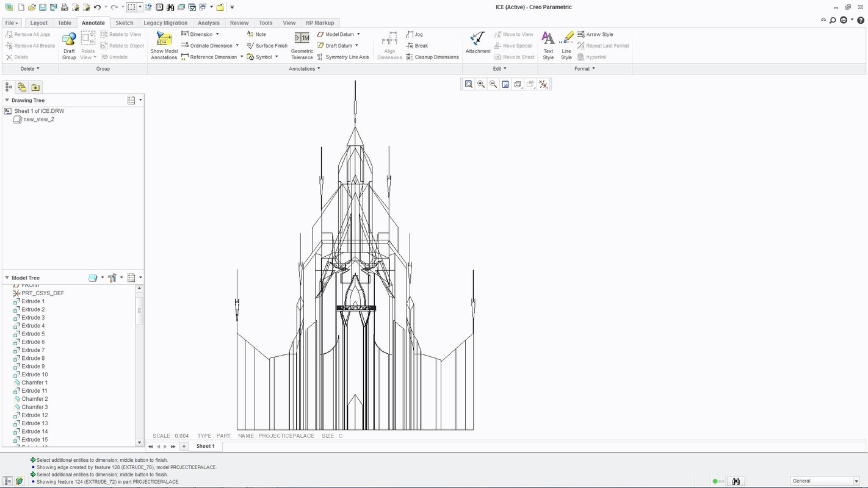Toggle the navigator panel display in status bar

click(x=7, y=481)
